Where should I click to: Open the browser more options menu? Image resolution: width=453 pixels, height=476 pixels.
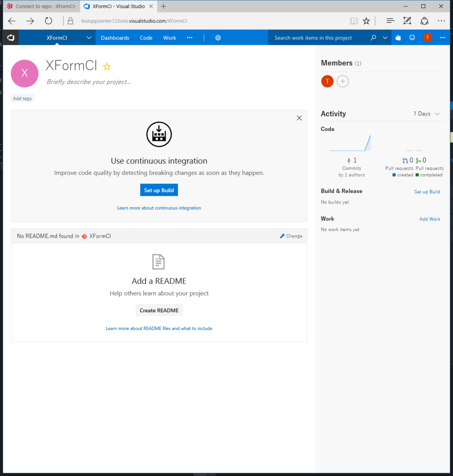pyautogui.click(x=441, y=21)
